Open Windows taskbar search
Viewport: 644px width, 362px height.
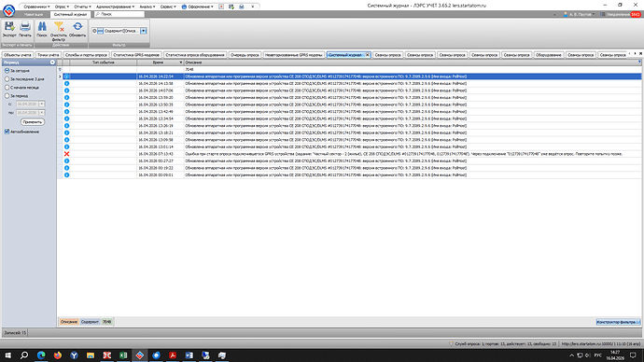pyautogui.click(x=24, y=355)
